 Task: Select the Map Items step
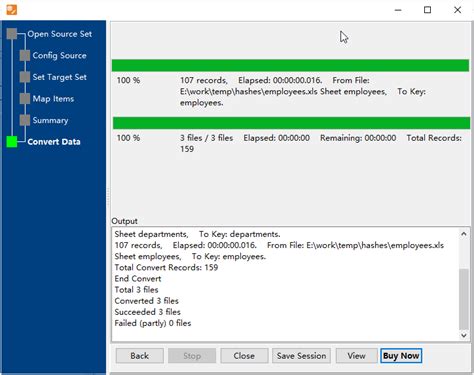[53, 99]
